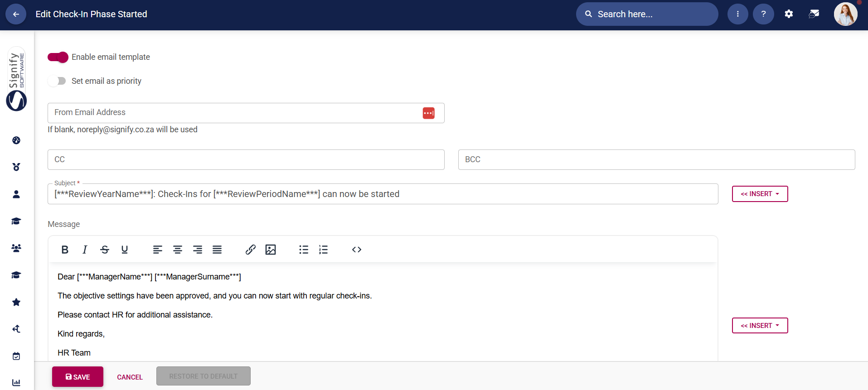
Task: Open the branching arrows sidebar icon
Action: coord(16,329)
